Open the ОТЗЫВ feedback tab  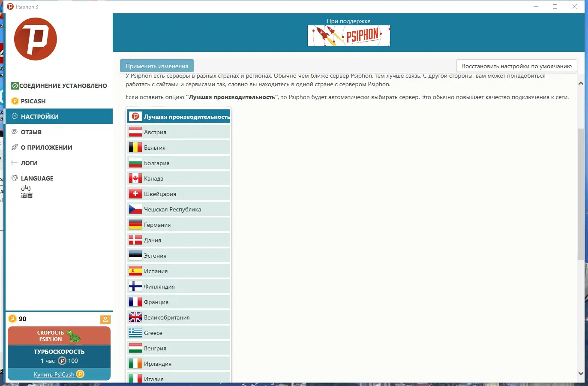59,132
